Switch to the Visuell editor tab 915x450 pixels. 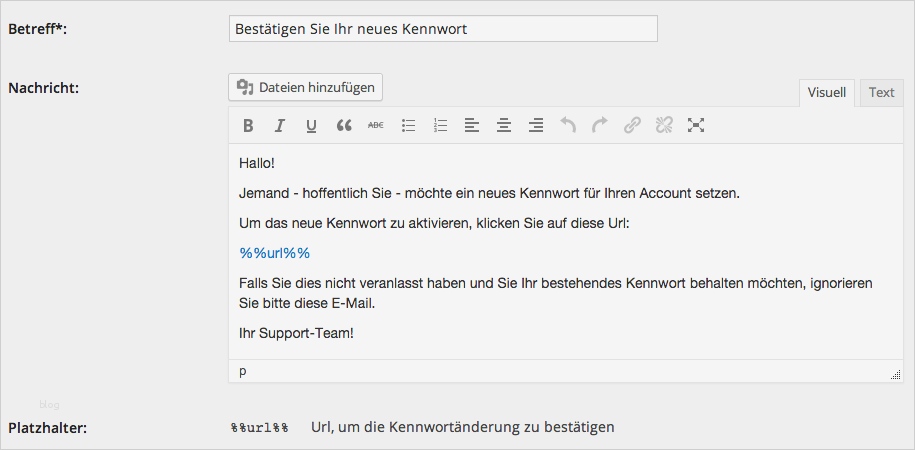827,93
